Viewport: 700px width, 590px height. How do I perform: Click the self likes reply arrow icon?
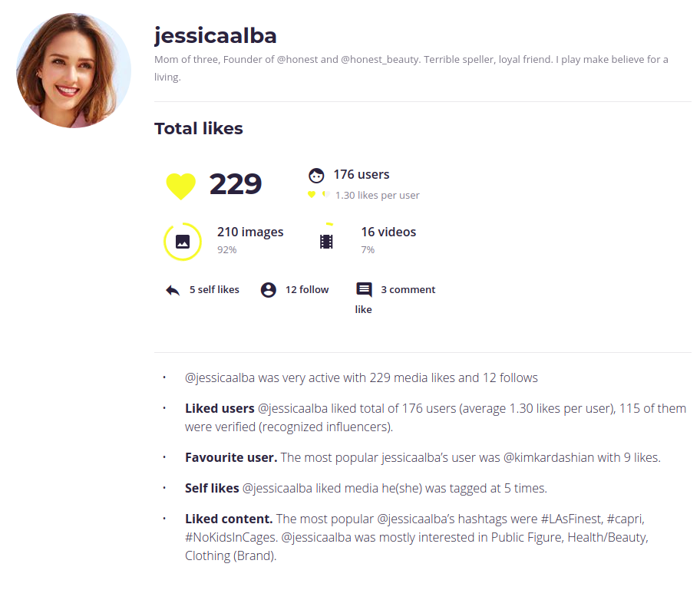point(173,290)
